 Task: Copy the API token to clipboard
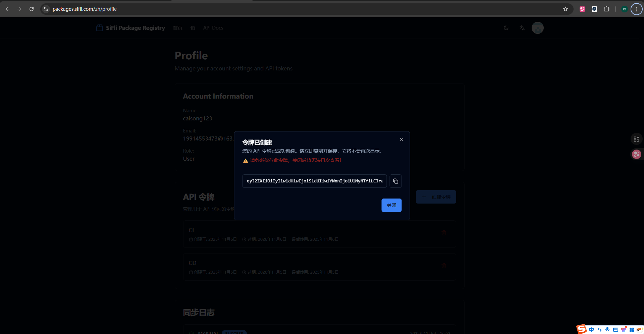click(x=395, y=181)
